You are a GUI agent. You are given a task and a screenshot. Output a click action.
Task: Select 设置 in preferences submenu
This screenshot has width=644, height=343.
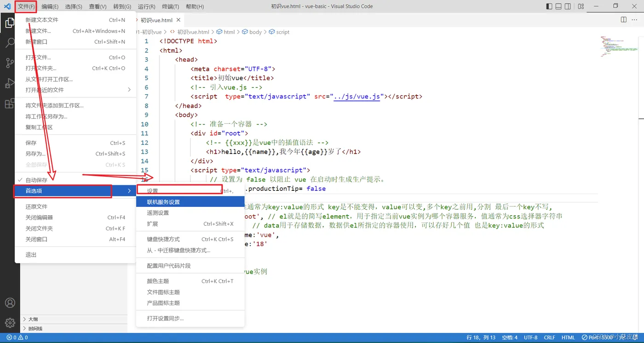click(x=190, y=191)
